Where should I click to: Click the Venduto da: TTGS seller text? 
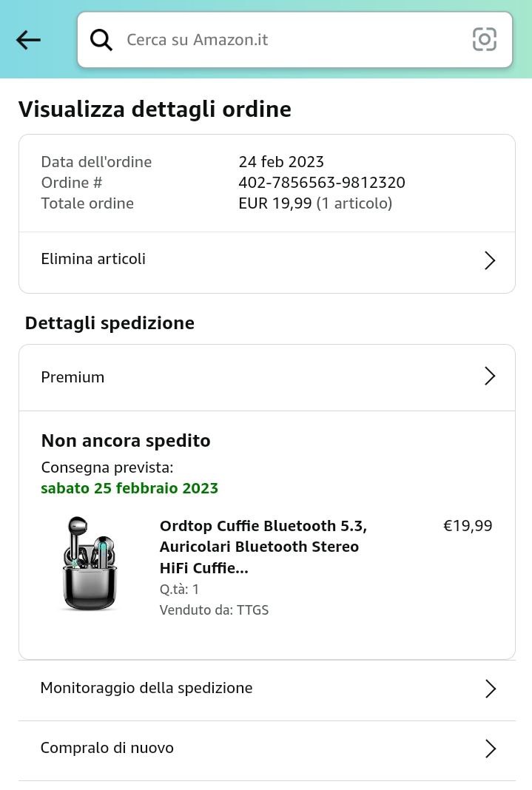click(x=214, y=610)
